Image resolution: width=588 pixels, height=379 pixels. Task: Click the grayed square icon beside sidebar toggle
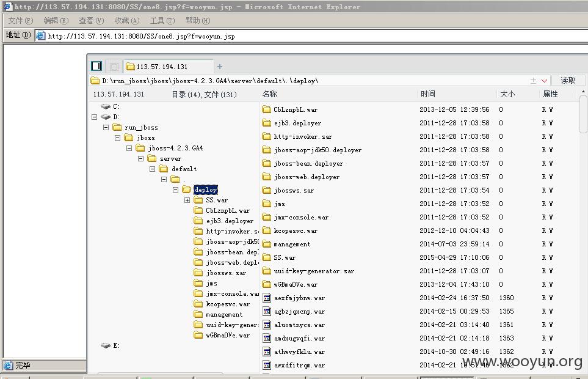pyautogui.click(x=114, y=67)
